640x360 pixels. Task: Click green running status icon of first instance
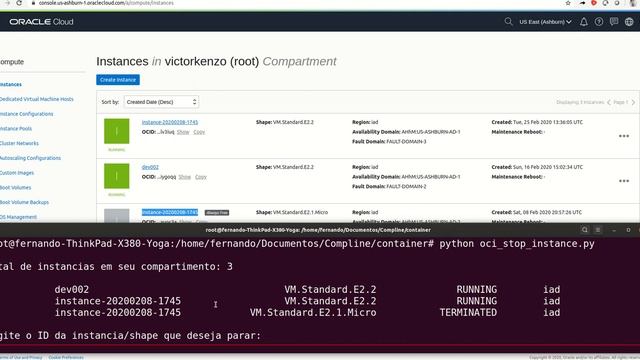(117, 131)
